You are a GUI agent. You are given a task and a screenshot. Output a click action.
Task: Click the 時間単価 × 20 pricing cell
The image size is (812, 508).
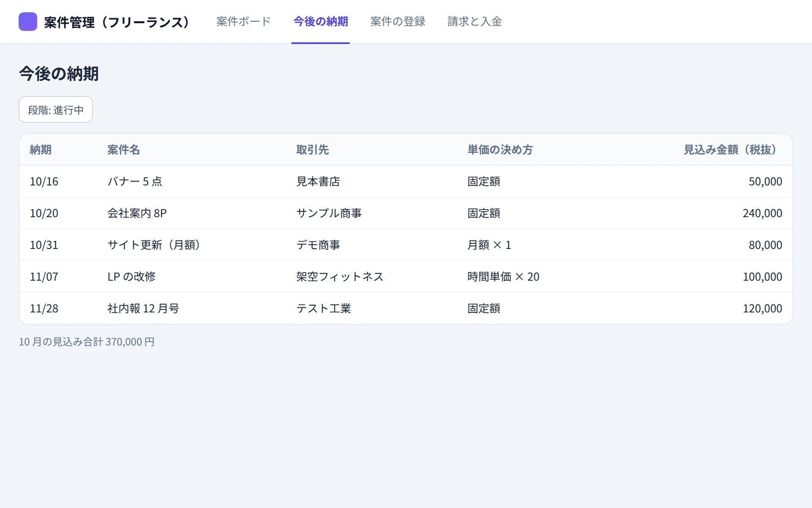(503, 276)
